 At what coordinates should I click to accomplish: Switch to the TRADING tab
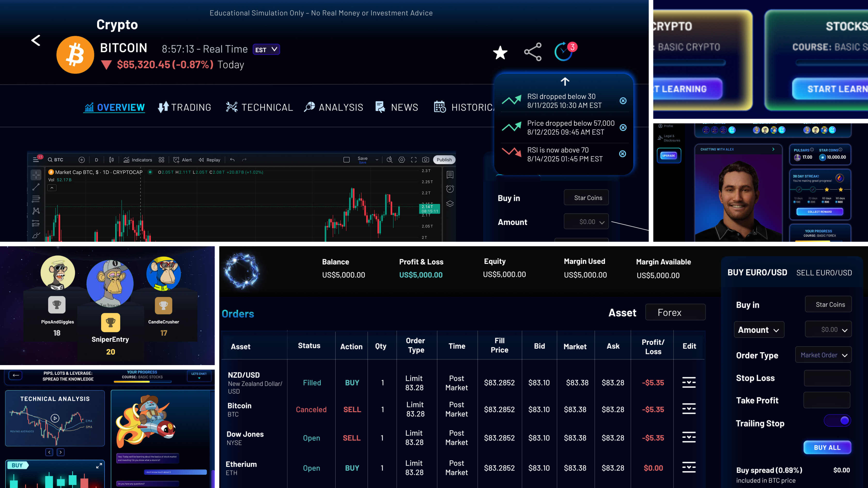coord(184,107)
